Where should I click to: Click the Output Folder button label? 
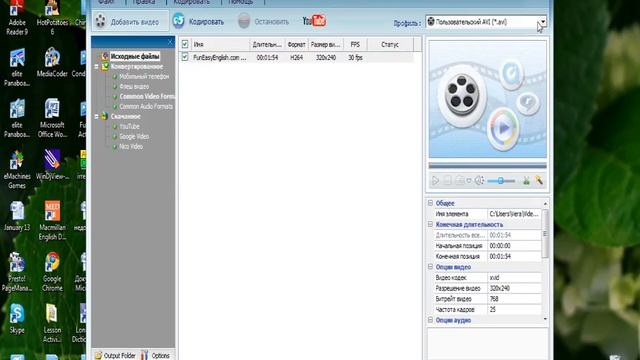[119, 356]
